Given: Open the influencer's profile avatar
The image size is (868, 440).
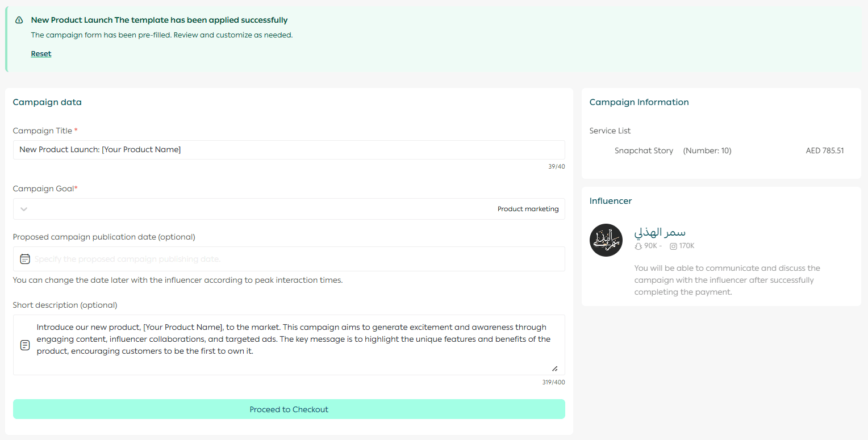Looking at the screenshot, I should coord(606,240).
